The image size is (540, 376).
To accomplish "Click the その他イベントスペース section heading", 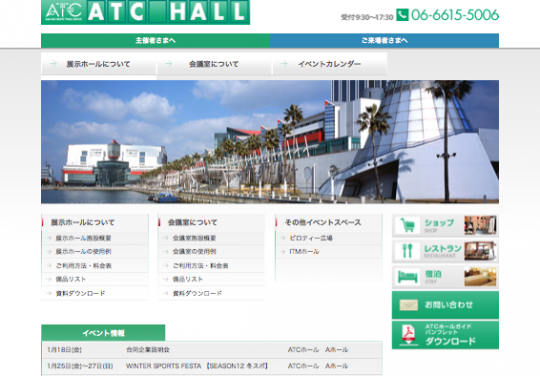I will click(323, 222).
